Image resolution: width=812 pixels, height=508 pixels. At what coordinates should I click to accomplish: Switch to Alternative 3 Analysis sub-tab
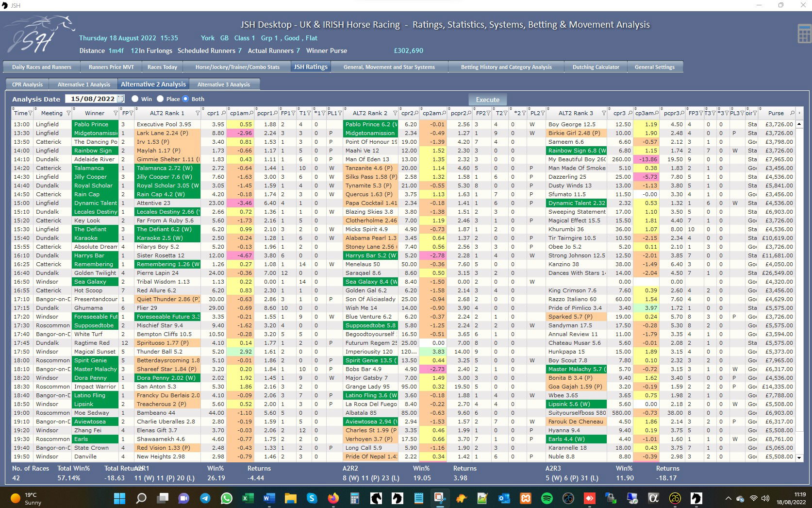(x=224, y=85)
